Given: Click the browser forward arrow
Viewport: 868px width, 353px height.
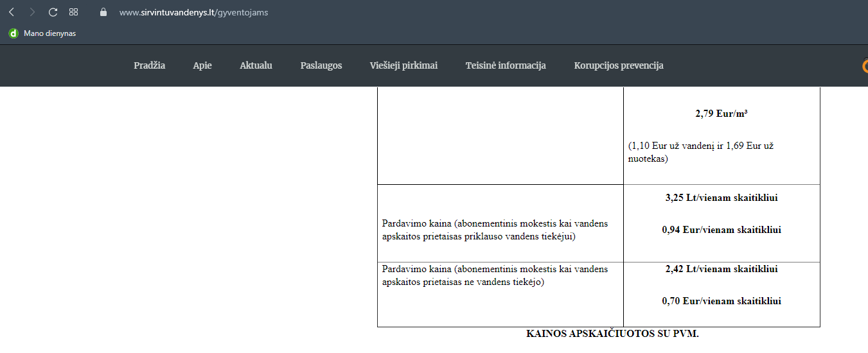Looking at the screenshot, I should 32,12.
